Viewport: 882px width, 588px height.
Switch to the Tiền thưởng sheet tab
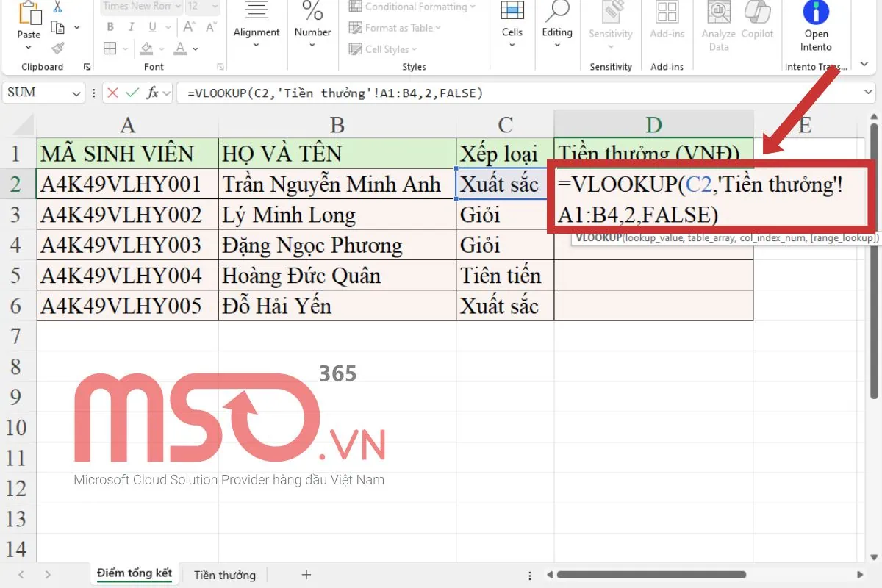coord(223,574)
